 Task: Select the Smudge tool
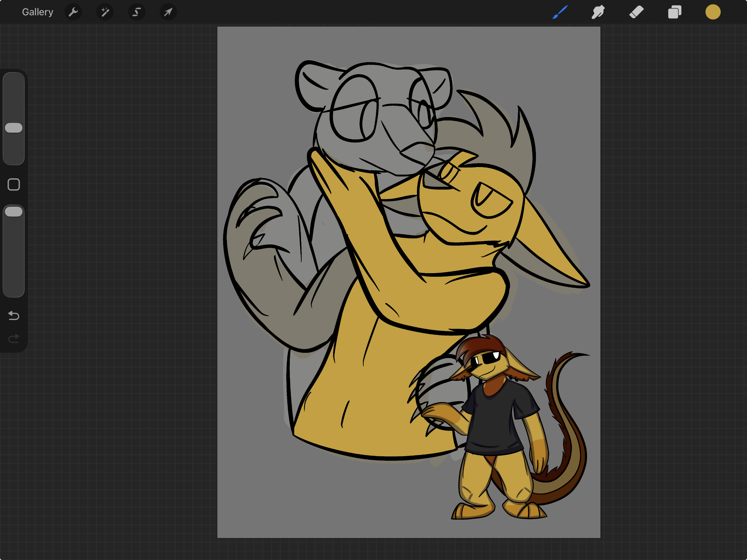point(598,12)
